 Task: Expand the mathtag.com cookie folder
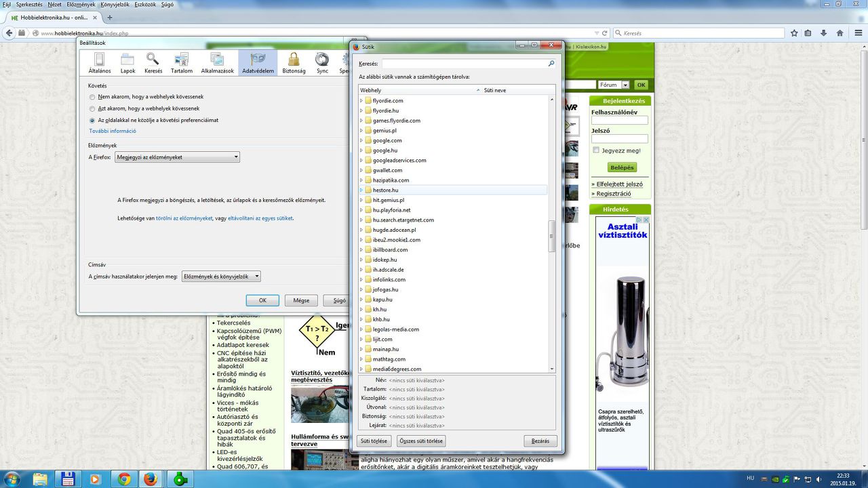(x=361, y=359)
